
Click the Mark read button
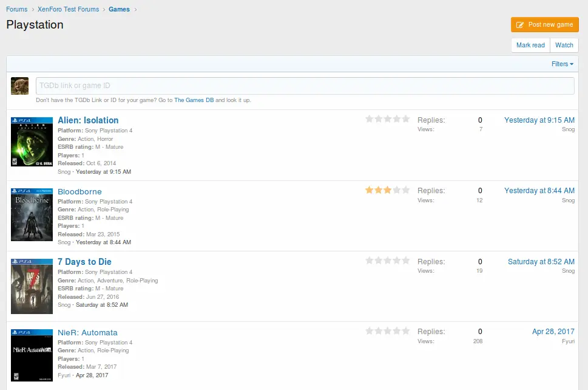tap(530, 45)
